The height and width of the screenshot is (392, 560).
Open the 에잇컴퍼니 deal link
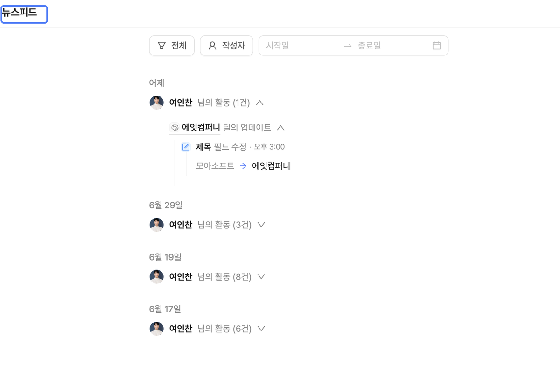click(x=201, y=127)
